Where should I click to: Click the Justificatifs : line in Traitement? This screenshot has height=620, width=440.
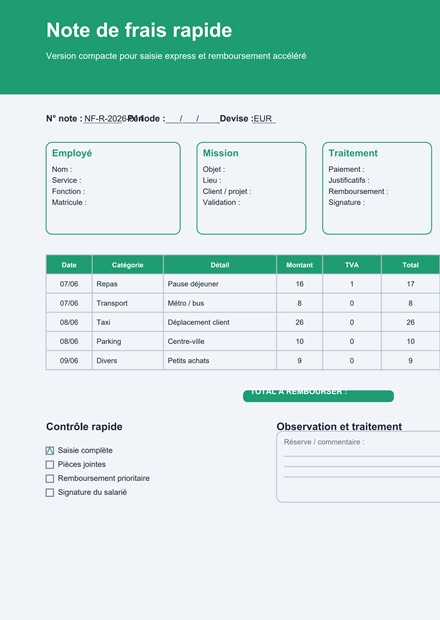(x=349, y=180)
